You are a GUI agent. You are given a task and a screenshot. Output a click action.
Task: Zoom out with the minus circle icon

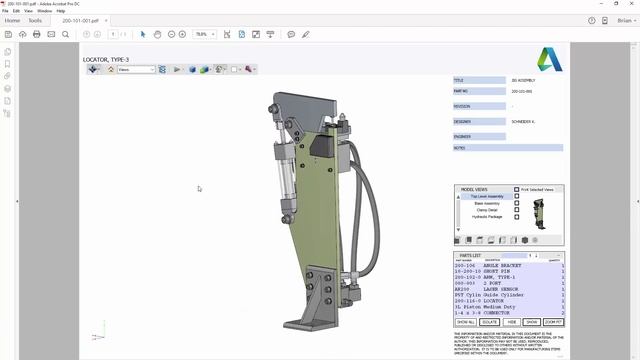[171, 34]
